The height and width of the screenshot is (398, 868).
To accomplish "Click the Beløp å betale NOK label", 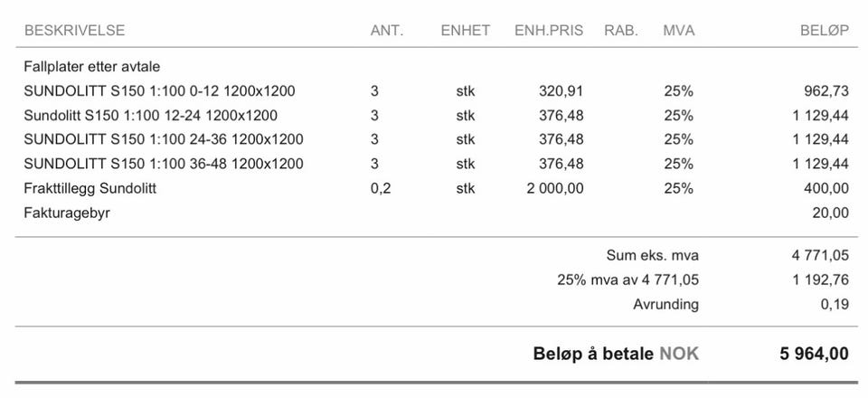I will coord(616,354).
